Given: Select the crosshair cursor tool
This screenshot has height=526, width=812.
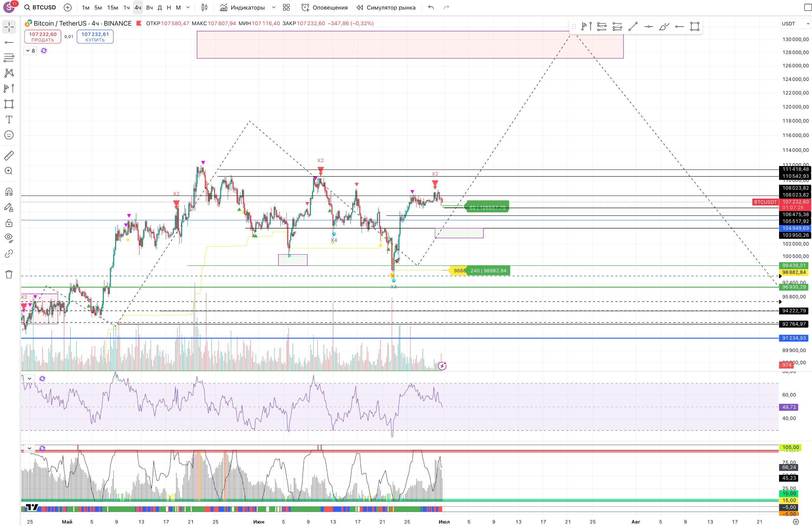Looking at the screenshot, I should [x=9, y=27].
